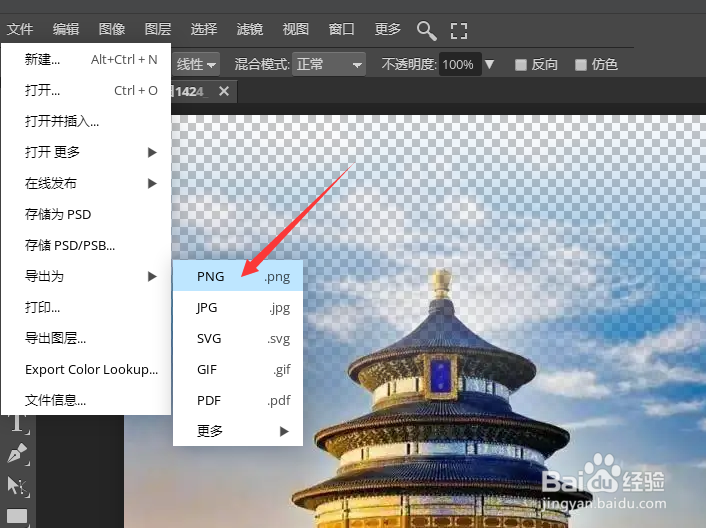Select the Pen tool
The width and height of the screenshot is (706, 528).
point(18,453)
